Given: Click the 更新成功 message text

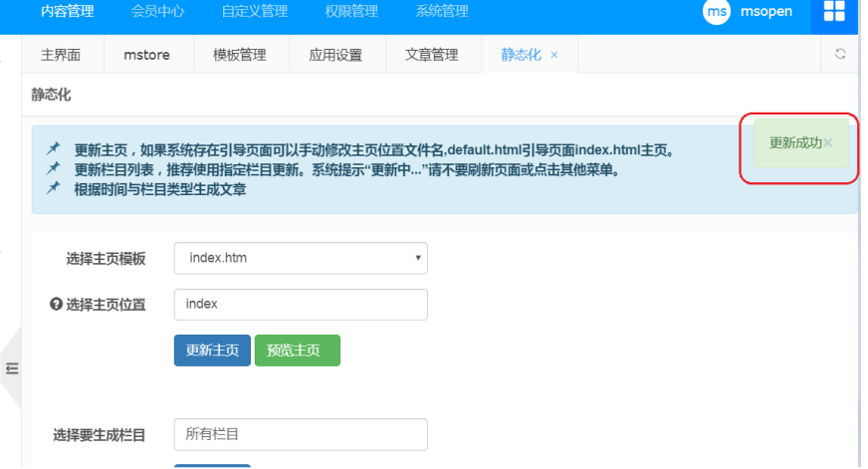Looking at the screenshot, I should pyautogui.click(x=795, y=142).
